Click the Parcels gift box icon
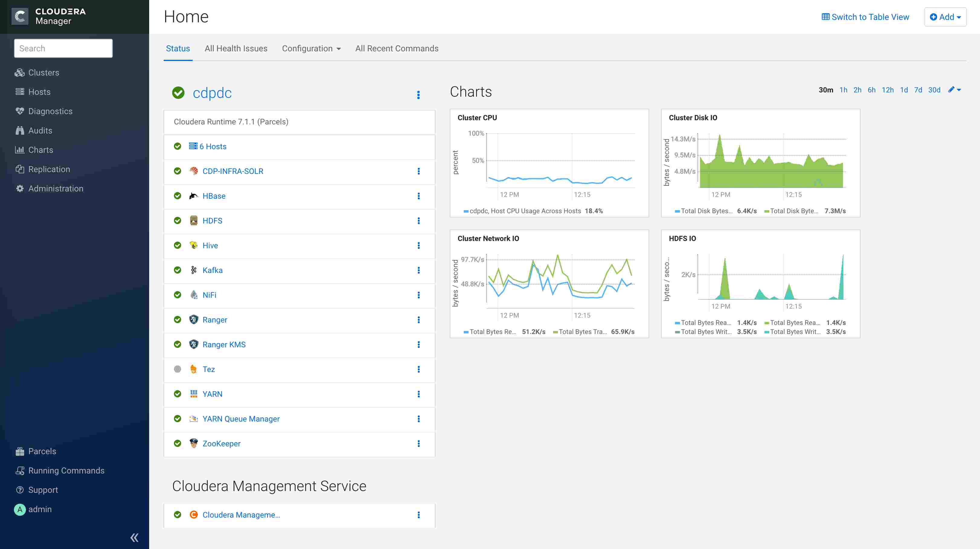The image size is (980, 549). coord(19,451)
